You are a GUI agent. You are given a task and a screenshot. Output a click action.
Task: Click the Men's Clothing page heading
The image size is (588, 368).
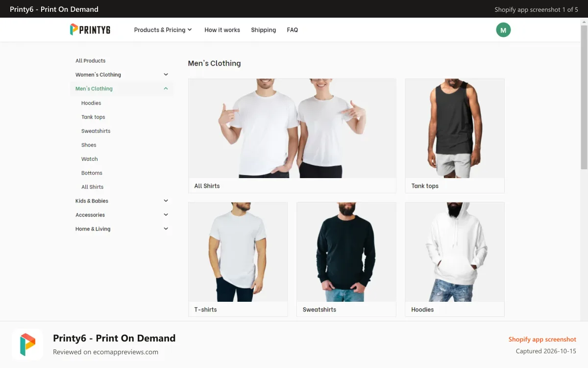coord(214,63)
